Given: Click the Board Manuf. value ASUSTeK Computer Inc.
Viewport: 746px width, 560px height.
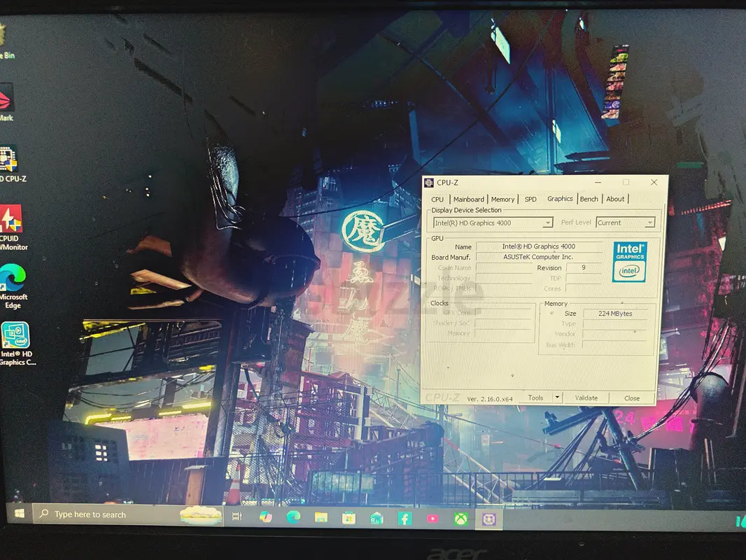Looking at the screenshot, I should pyautogui.click(x=539, y=257).
